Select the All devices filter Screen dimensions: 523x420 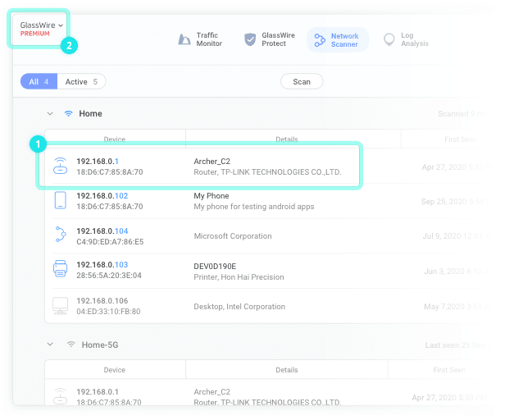point(39,82)
